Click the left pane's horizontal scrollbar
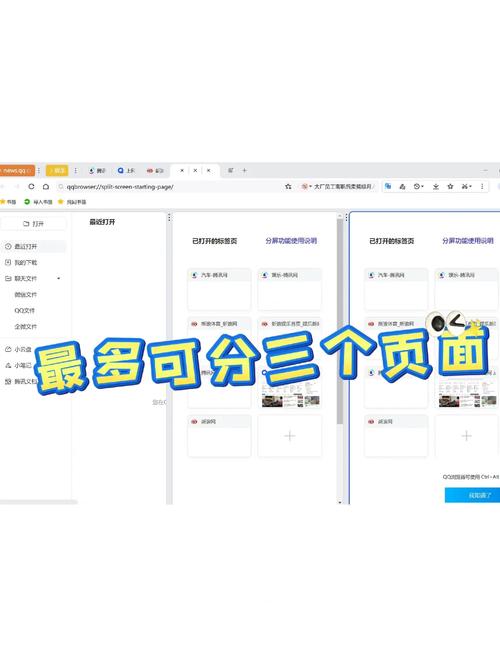Image resolution: width=500 pixels, height=653 pixels. point(39,502)
